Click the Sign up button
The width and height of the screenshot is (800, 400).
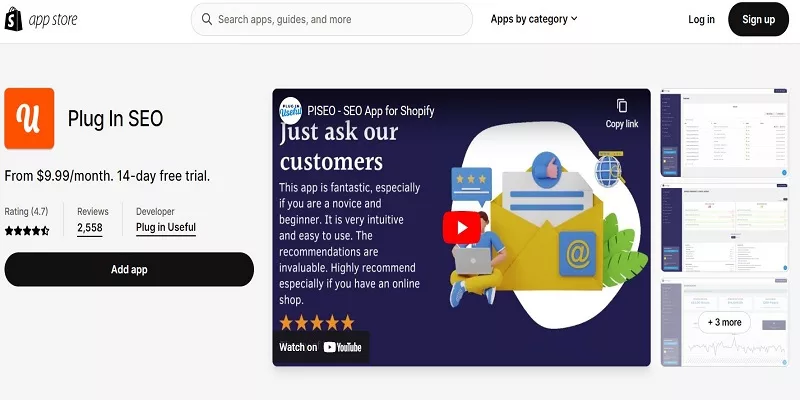click(758, 19)
